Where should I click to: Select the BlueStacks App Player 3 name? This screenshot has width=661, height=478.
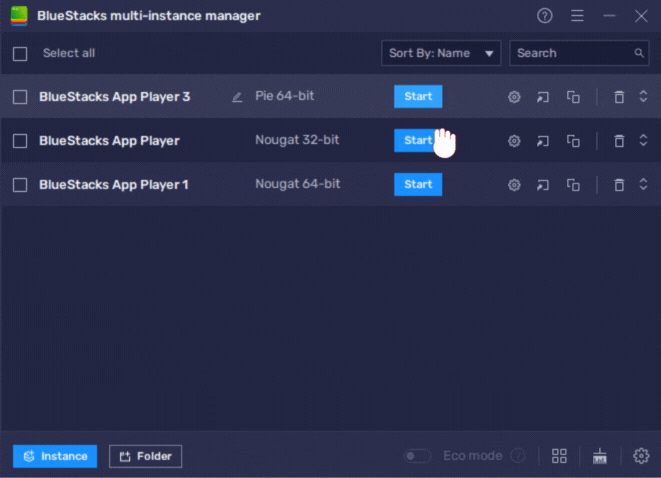point(115,97)
